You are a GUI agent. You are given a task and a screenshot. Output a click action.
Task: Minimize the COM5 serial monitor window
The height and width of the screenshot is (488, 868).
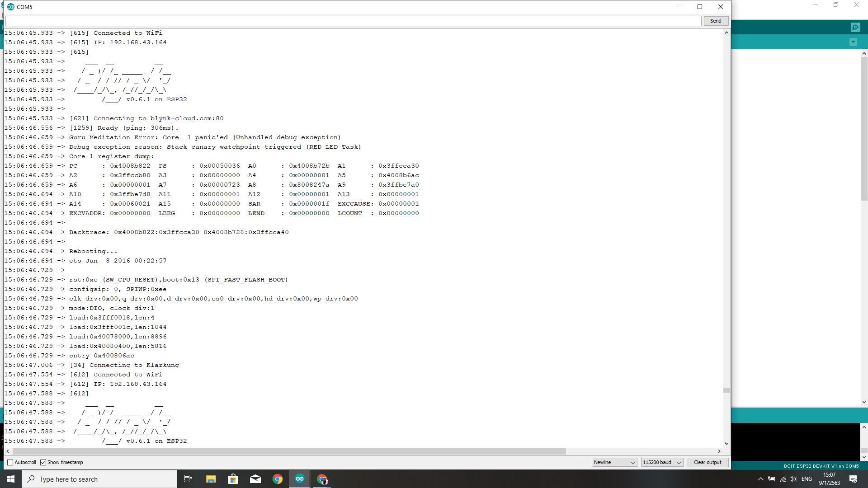pos(679,7)
